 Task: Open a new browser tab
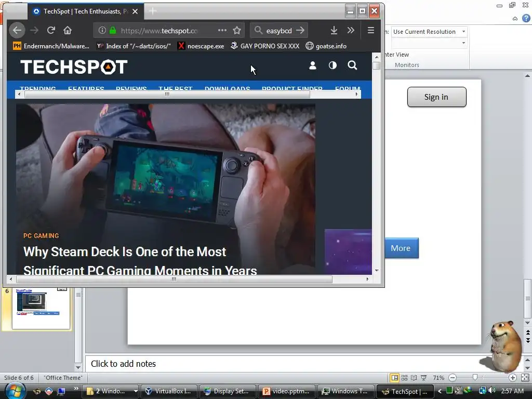153,11
